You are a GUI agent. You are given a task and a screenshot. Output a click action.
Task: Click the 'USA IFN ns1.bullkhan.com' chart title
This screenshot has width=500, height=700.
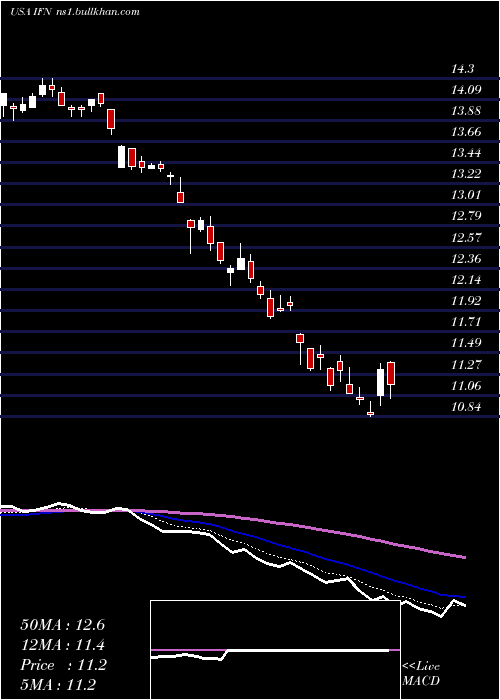[x=75, y=12]
